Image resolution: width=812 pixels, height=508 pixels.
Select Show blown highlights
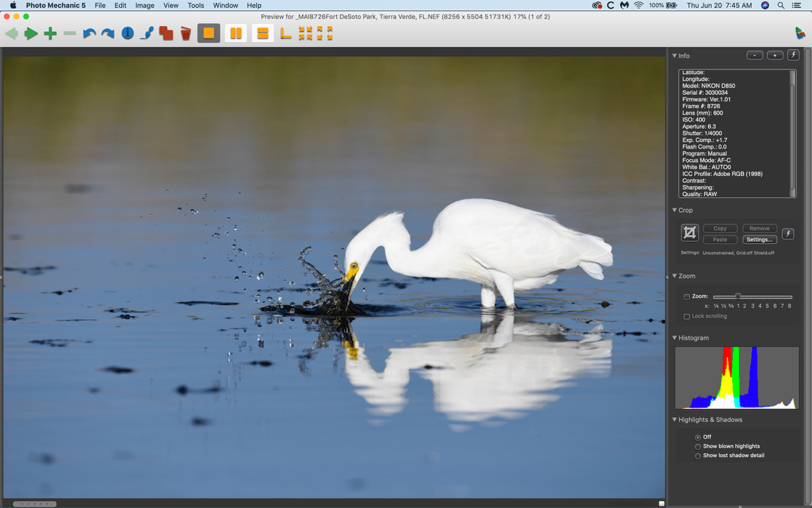(x=698, y=446)
